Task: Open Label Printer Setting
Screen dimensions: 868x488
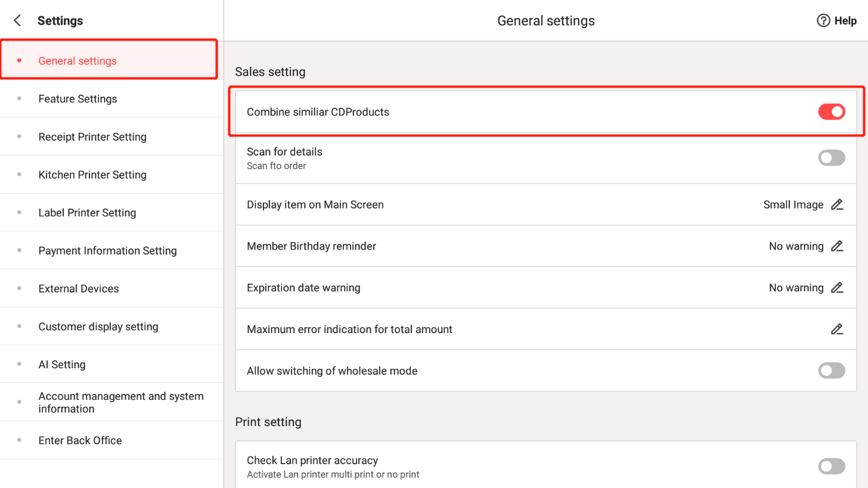Action: point(111,213)
